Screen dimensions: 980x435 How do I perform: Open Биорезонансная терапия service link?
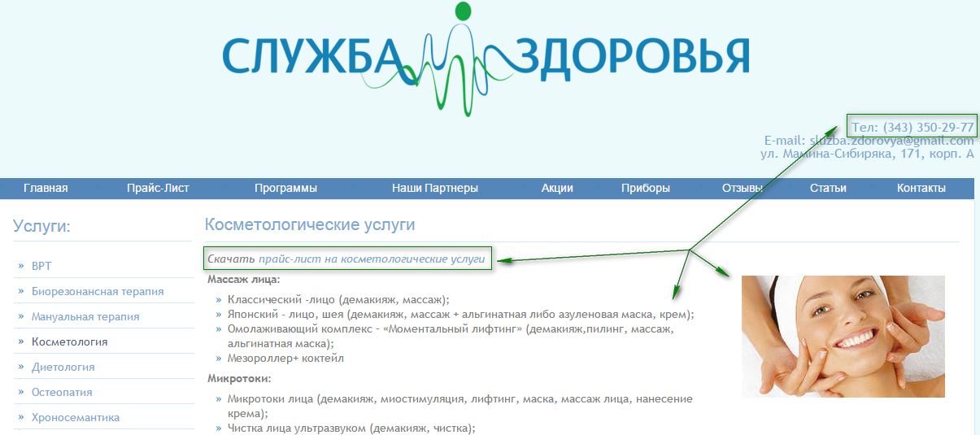98,291
